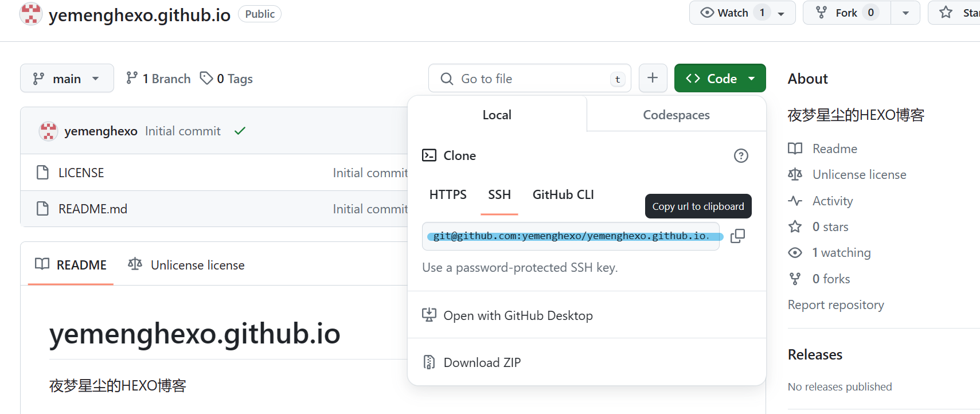Expand the Watch options dropdown arrow
This screenshot has height=414, width=980.
point(781,13)
